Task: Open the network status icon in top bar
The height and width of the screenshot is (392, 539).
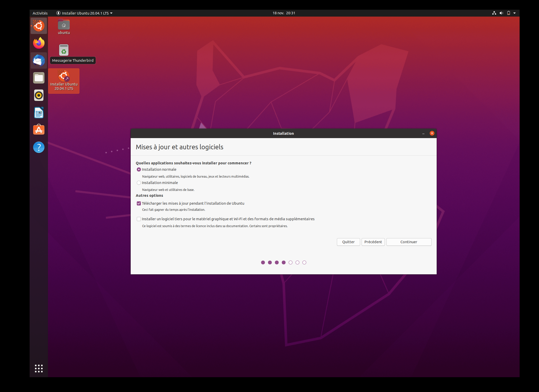Action: pyautogui.click(x=494, y=13)
